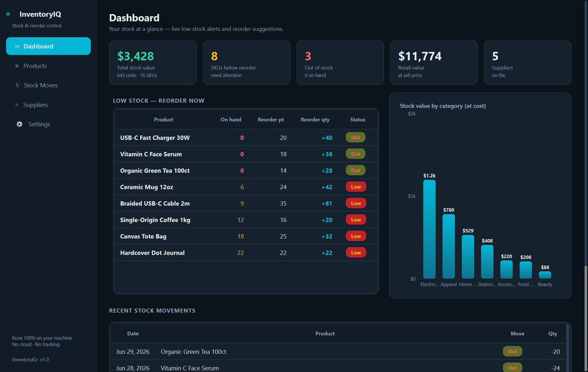Viewport: 588px width, 372px height.
Task: Select the Out of stock card
Action: coord(340,63)
